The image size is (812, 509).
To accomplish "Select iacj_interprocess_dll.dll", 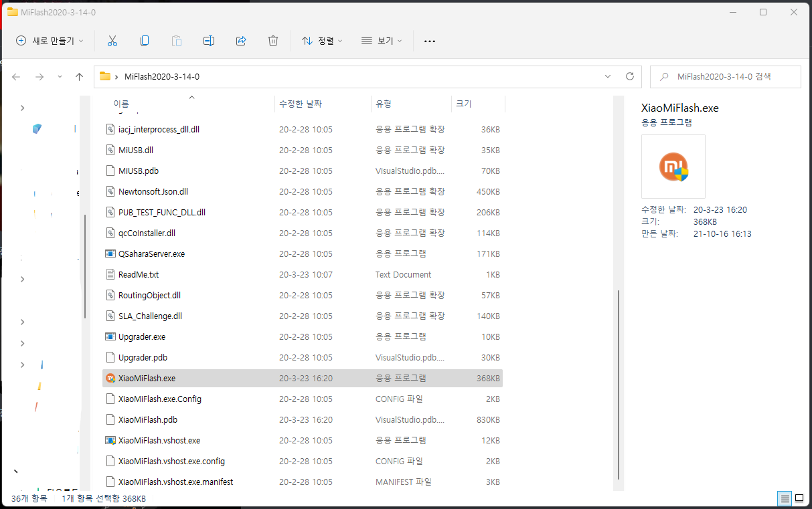I will click(303, 129).
